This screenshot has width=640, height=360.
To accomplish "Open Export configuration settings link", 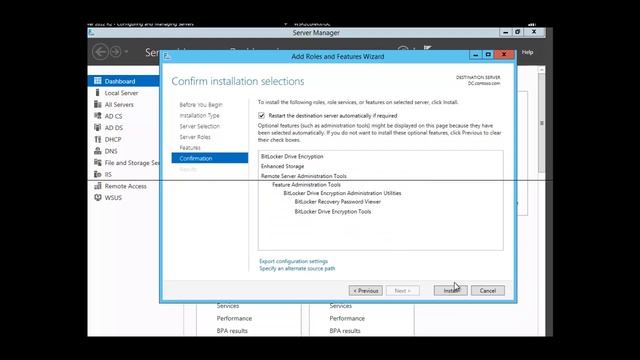I will (x=293, y=261).
